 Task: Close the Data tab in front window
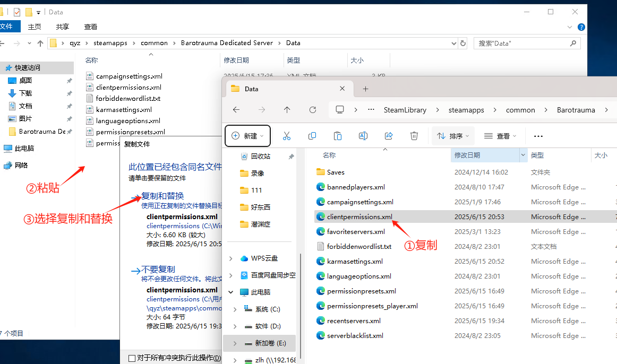click(x=342, y=89)
